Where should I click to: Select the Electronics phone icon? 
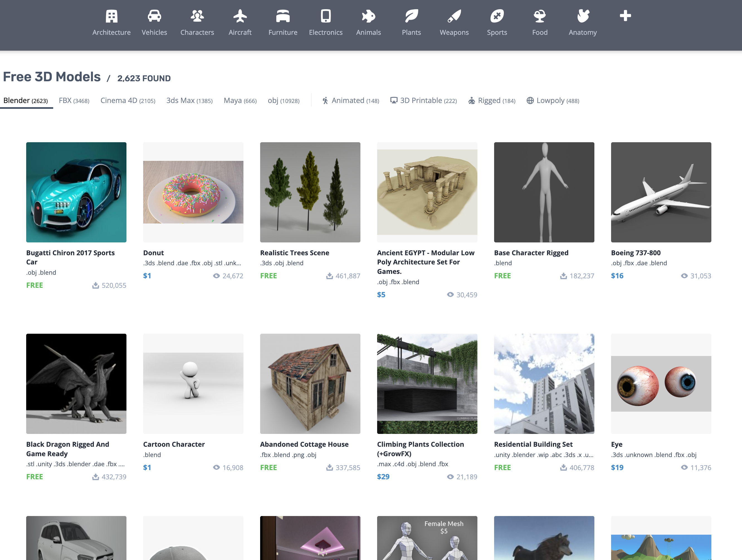coord(326,16)
